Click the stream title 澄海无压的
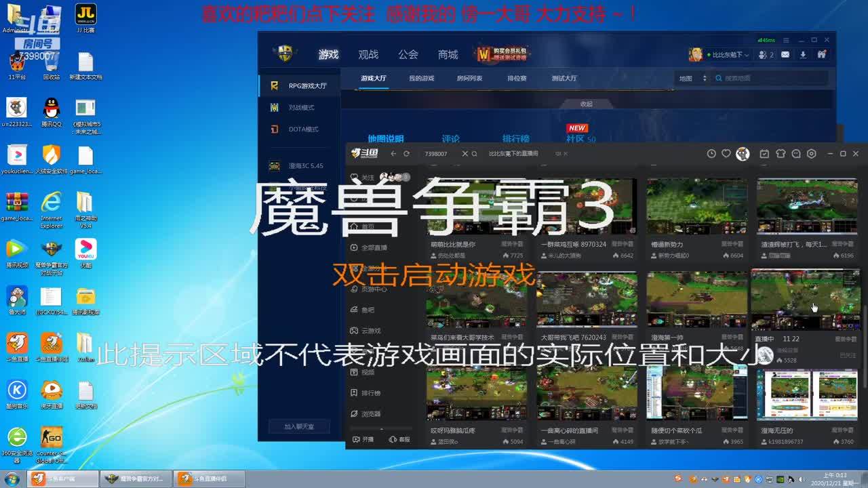The image size is (868, 488). pyautogui.click(x=776, y=430)
